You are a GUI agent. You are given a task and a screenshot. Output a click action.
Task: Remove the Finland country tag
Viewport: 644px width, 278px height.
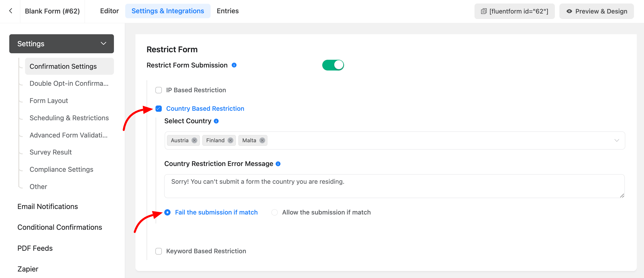pyautogui.click(x=230, y=140)
